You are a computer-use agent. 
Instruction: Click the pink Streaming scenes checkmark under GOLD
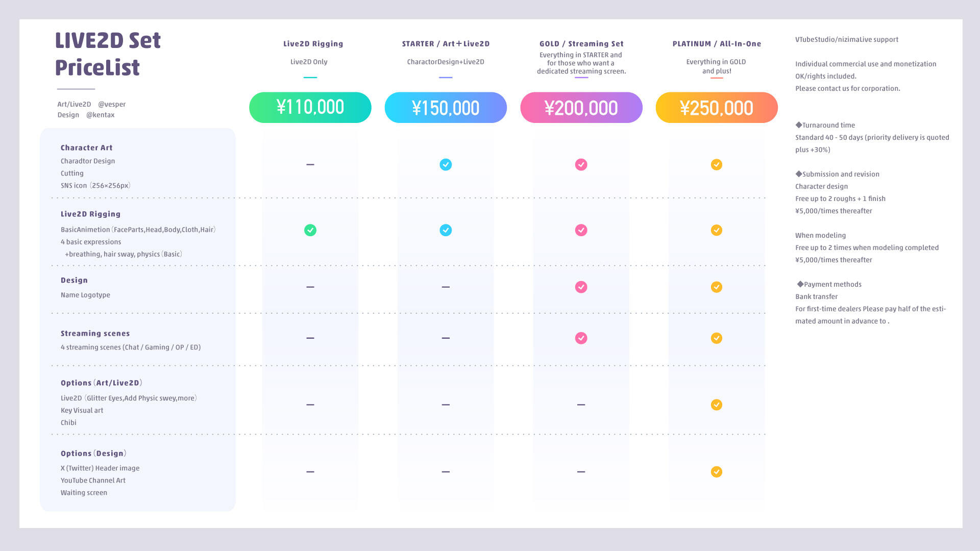click(x=581, y=338)
